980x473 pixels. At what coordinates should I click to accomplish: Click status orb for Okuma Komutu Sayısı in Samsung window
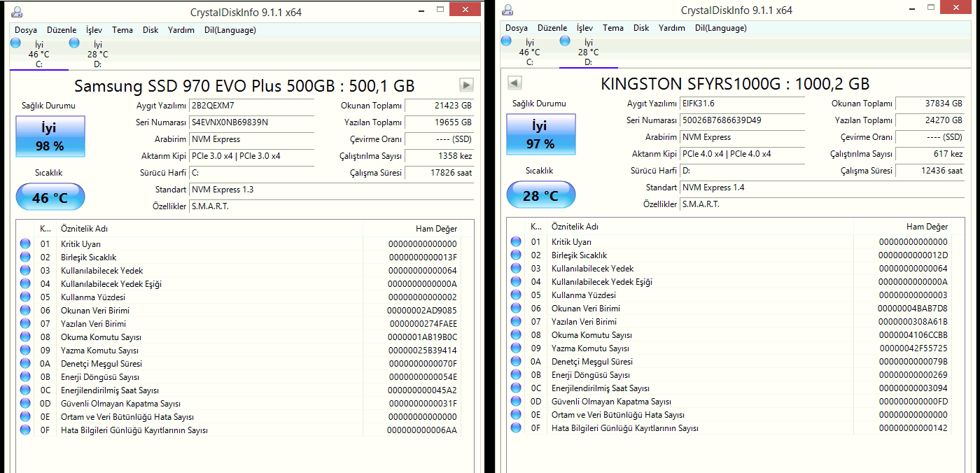[25, 337]
